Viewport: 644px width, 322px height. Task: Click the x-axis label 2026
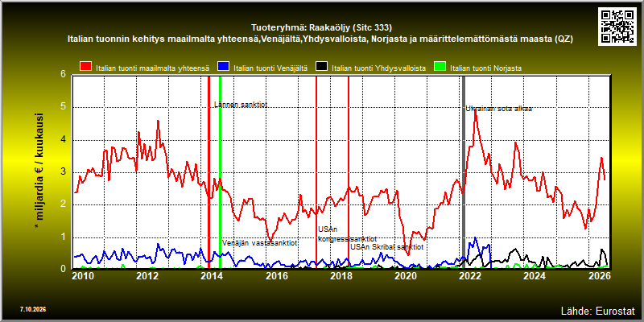pos(600,277)
